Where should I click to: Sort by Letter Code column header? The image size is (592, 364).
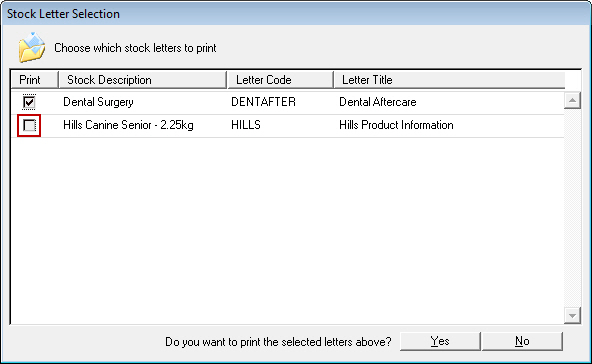(280, 80)
